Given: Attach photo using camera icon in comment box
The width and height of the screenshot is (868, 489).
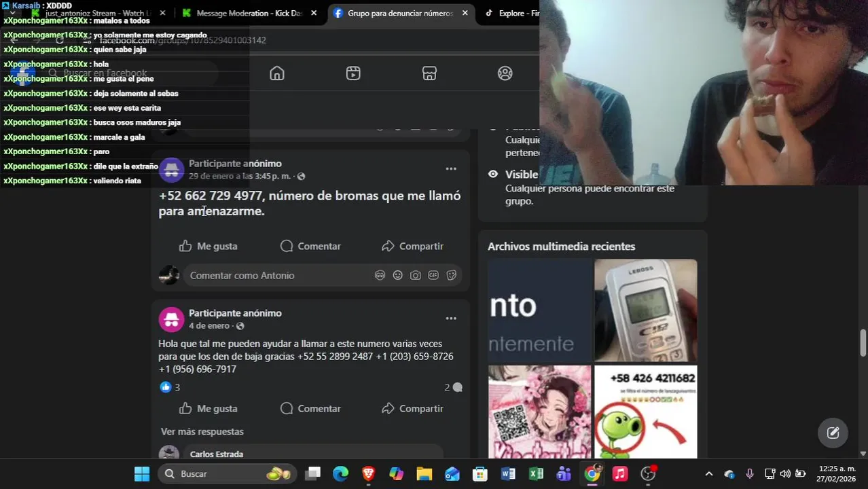Looking at the screenshot, I should pyautogui.click(x=415, y=275).
